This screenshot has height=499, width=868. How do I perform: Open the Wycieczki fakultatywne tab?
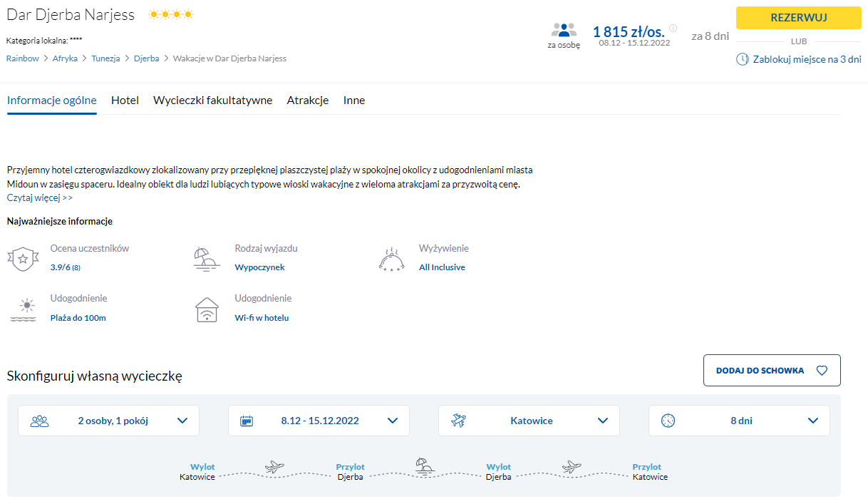[212, 101]
